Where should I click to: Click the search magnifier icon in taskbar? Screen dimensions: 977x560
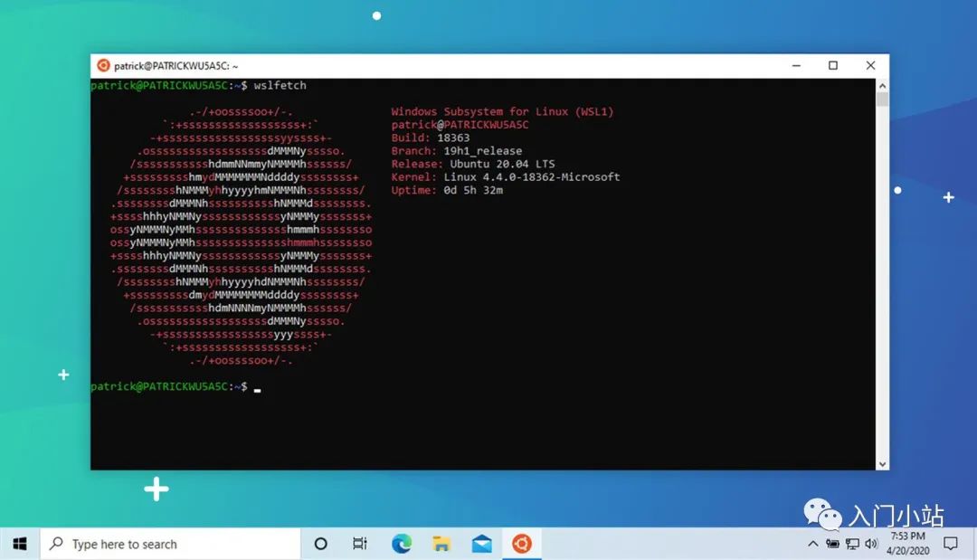[x=56, y=543]
